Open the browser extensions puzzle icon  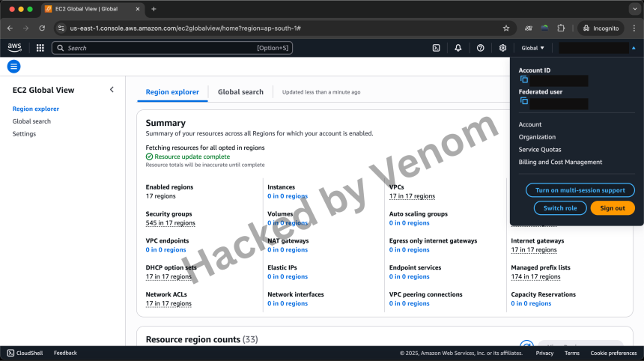tap(561, 28)
